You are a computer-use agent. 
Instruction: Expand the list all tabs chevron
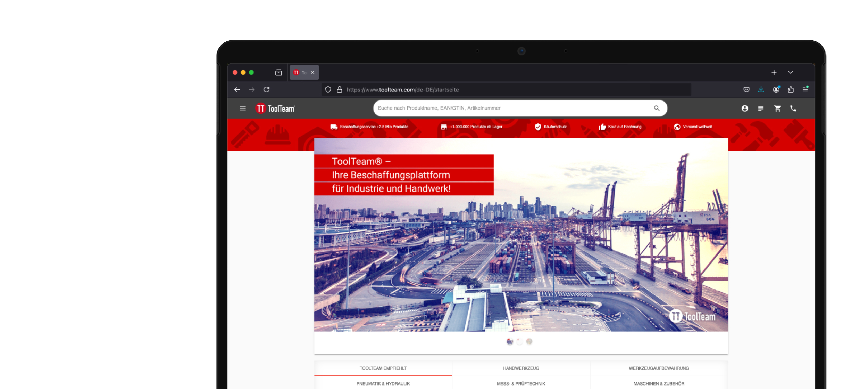[791, 72]
